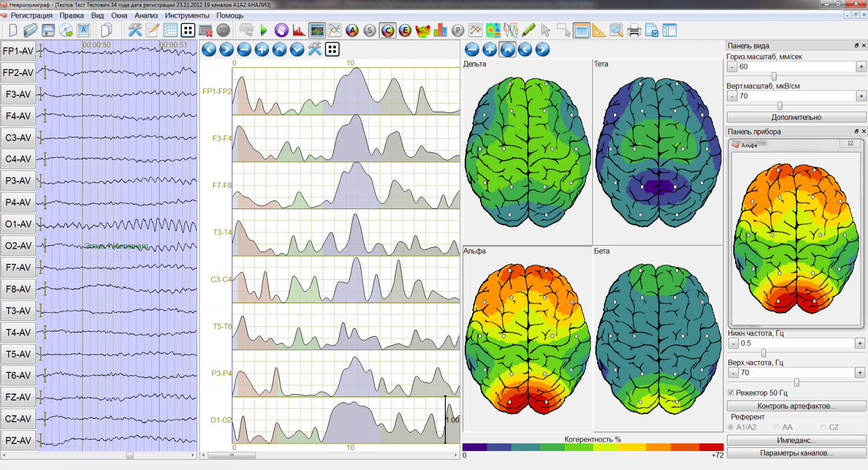Increase horizontal scale with plus button

[x=861, y=67]
